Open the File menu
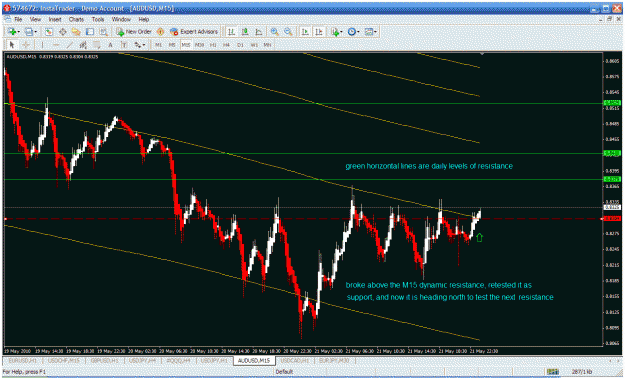625x378 pixels. [18, 19]
